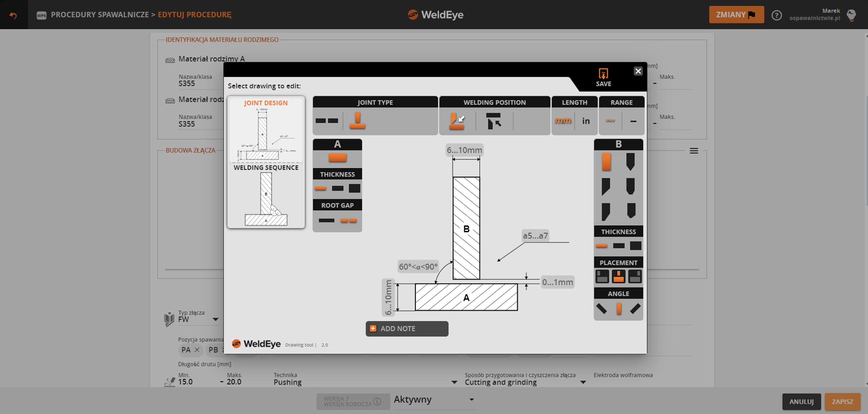Choose the overhead welding position icon

point(493,121)
